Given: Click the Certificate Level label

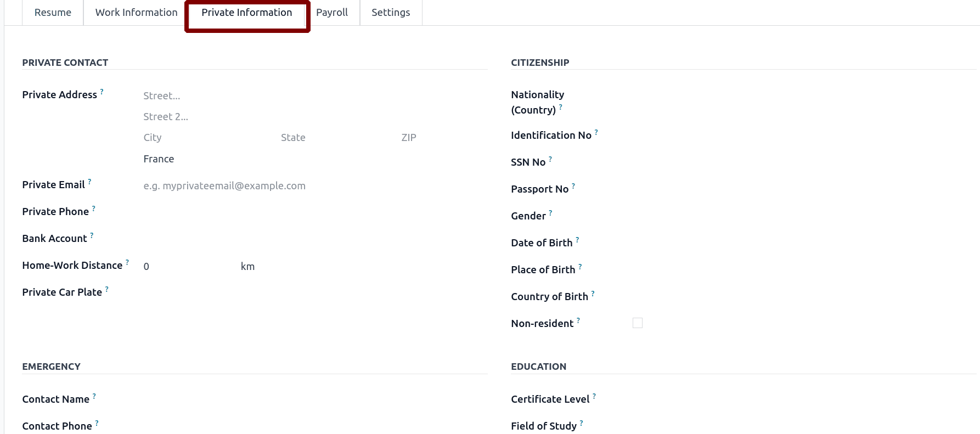Looking at the screenshot, I should (550, 399).
